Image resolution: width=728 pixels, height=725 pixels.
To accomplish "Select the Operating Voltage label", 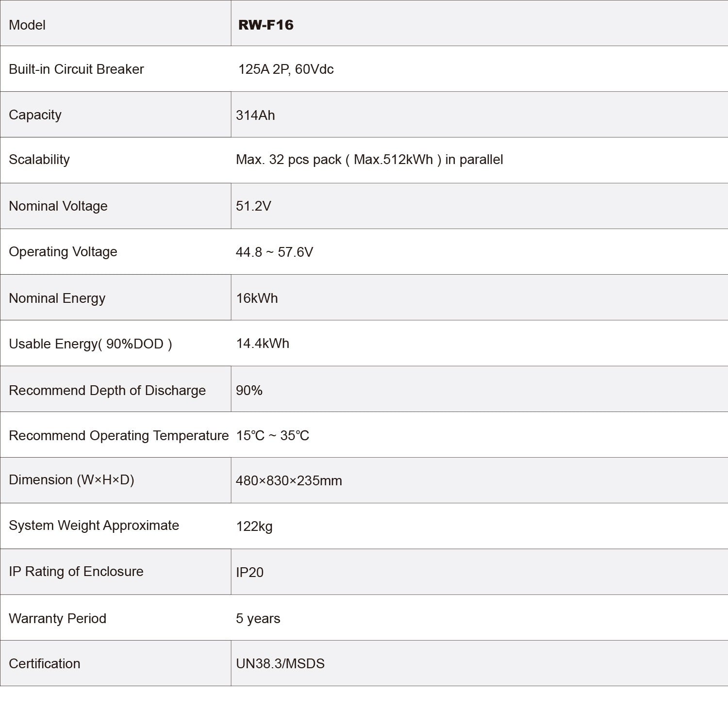I will (63, 251).
